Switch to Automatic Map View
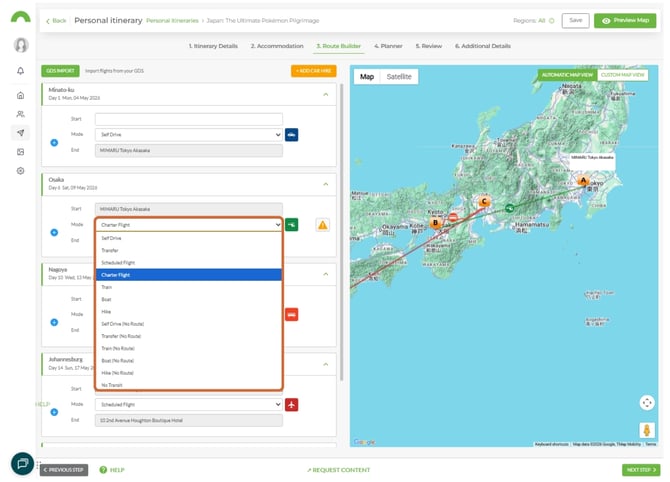 (567, 75)
